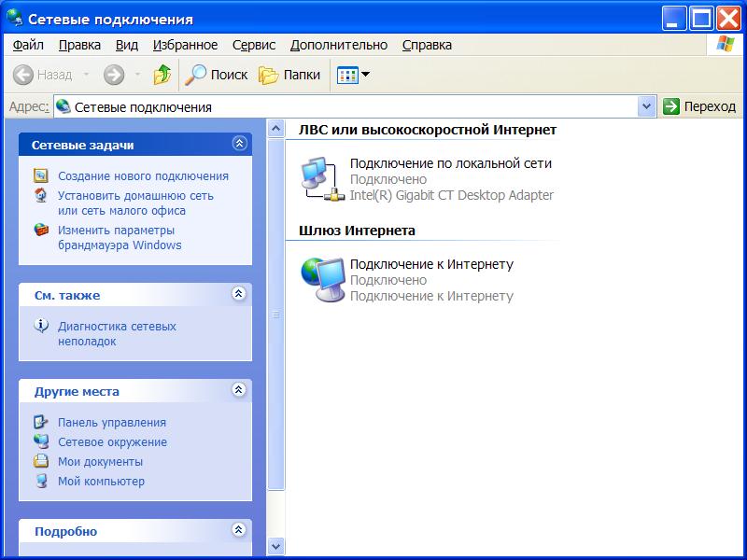
Task: Expand the address bar dropdown
Action: point(646,106)
